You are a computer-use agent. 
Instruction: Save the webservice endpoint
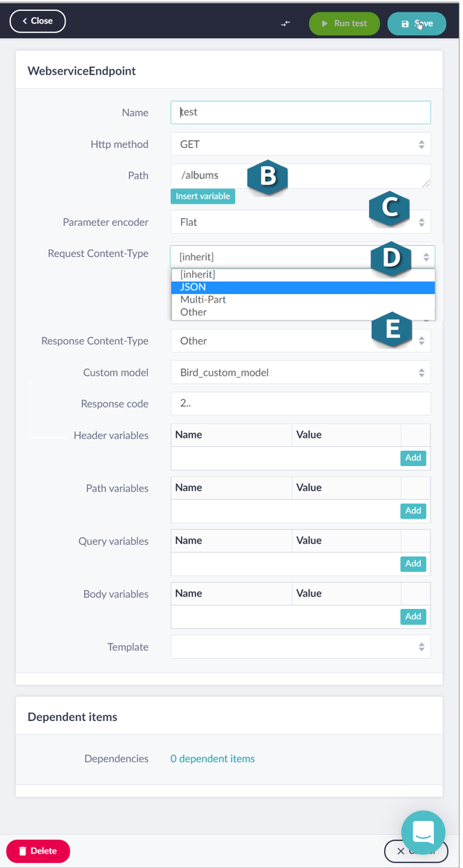[417, 23]
